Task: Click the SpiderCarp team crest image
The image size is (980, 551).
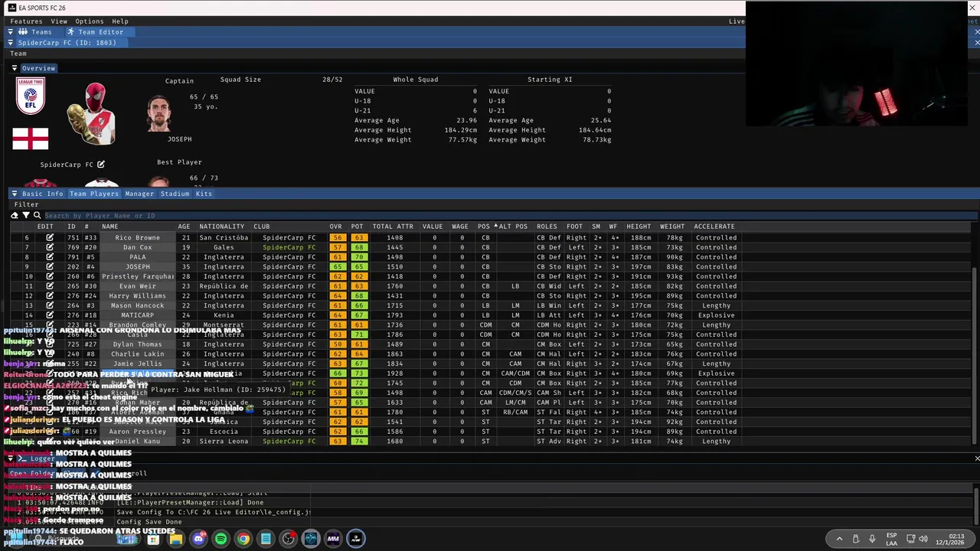Action: tap(91, 114)
